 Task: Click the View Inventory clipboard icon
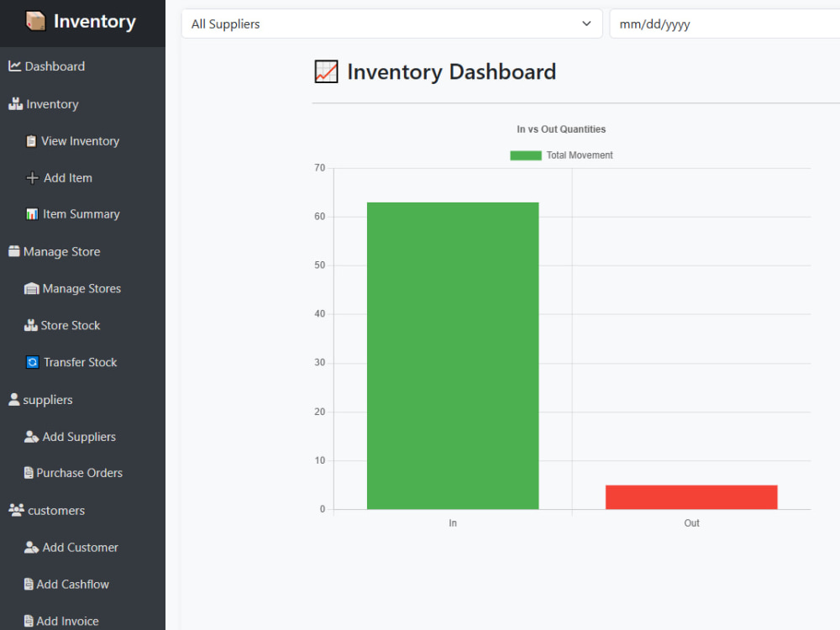[32, 141]
